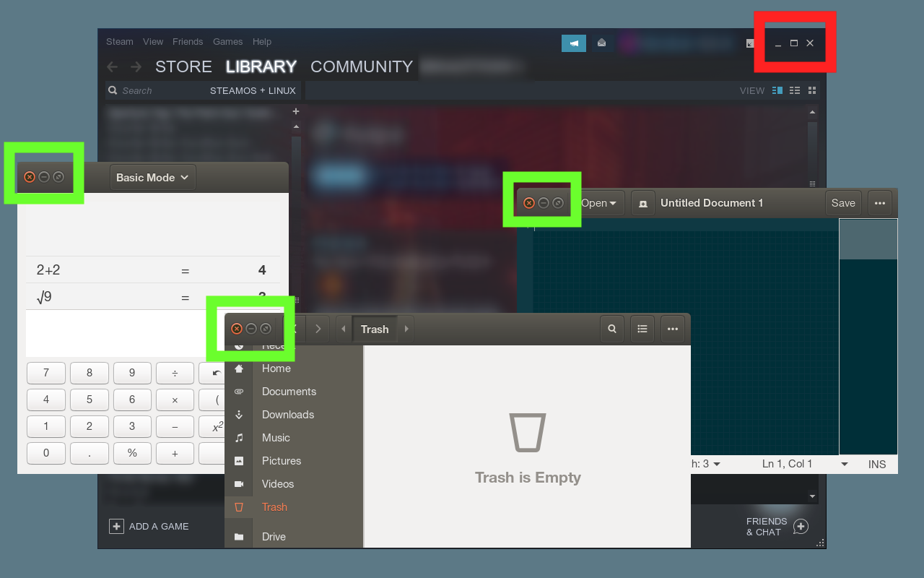Open tab width dropdown in editor status bar
Image resolution: width=924 pixels, height=578 pixels.
705,464
